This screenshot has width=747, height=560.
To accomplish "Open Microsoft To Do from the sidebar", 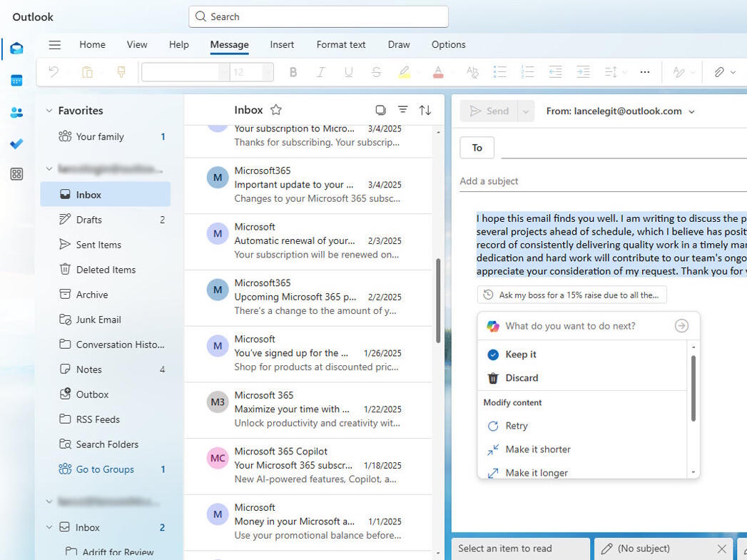I will (16, 144).
